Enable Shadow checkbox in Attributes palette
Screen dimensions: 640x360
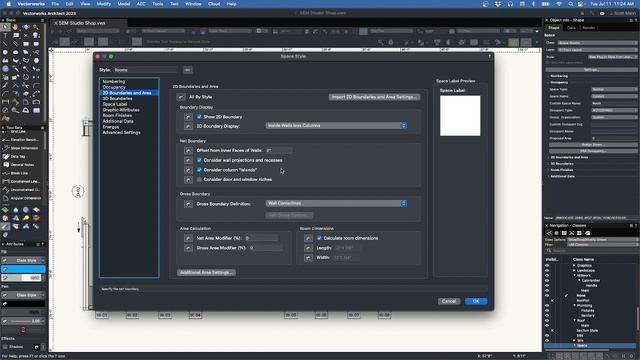(x=5, y=347)
